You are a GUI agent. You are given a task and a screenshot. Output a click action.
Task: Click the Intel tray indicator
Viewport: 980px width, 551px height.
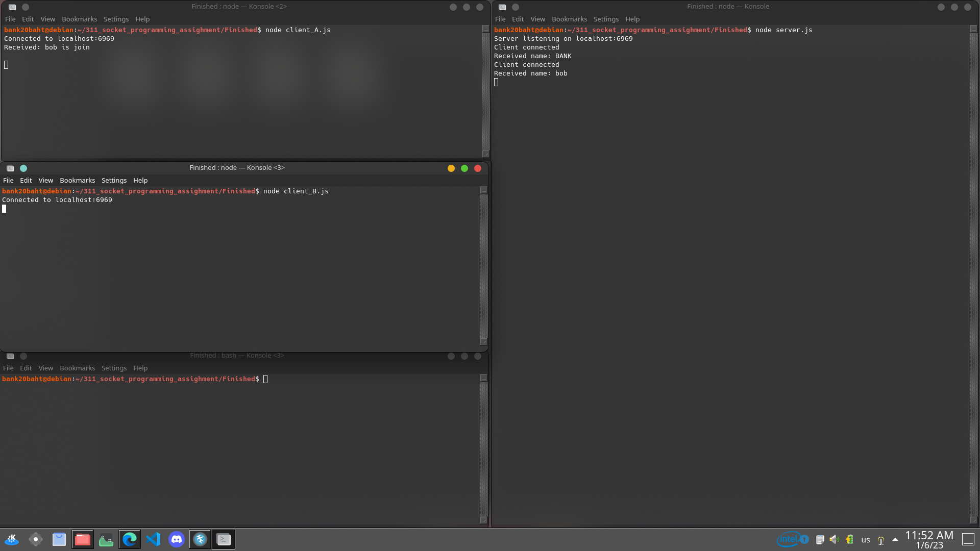[x=792, y=539]
